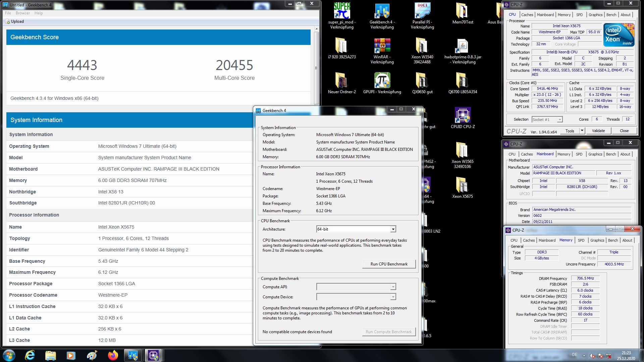Click the CPU-Z Close button

click(624, 131)
